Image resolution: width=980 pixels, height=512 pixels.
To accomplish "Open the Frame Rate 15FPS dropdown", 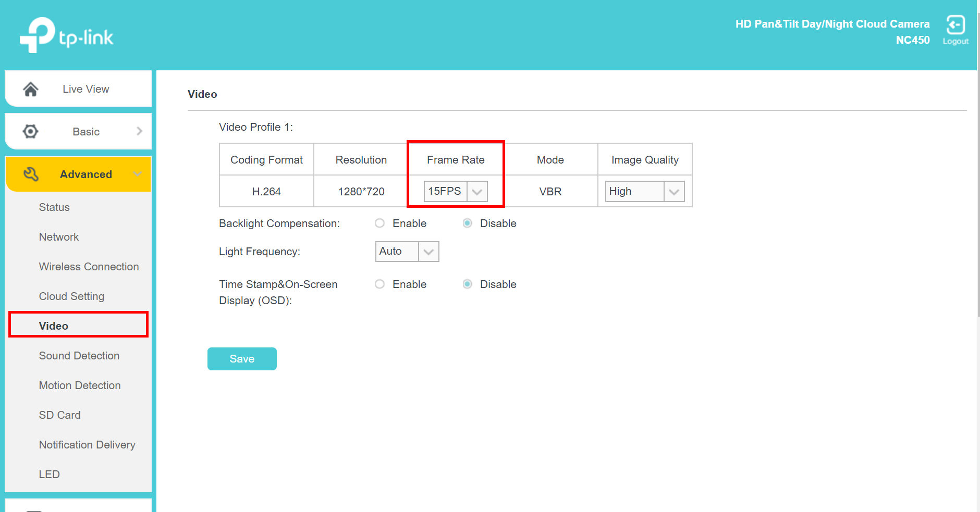I will pos(456,191).
